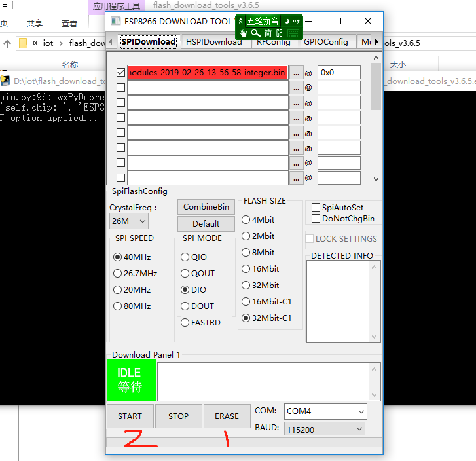The width and height of the screenshot is (476, 461).
Task: Open BAUD rate dropdown 115200
Action: point(325,429)
